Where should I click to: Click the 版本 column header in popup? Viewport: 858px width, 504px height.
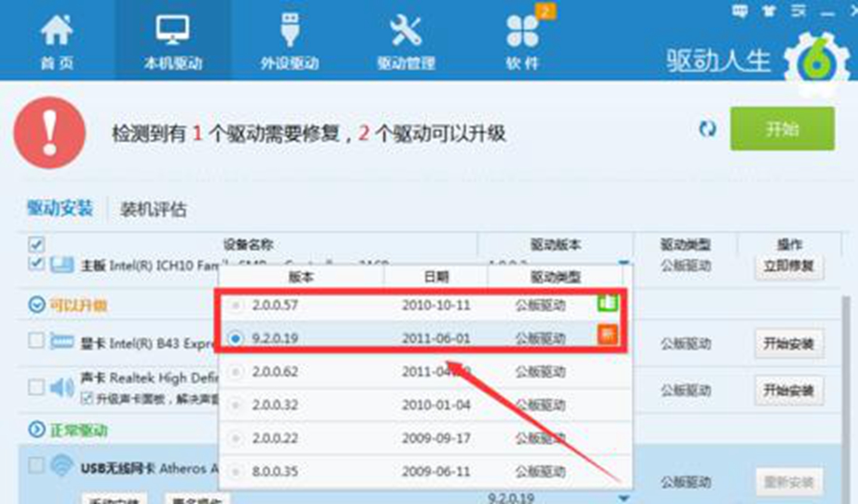tap(301, 276)
